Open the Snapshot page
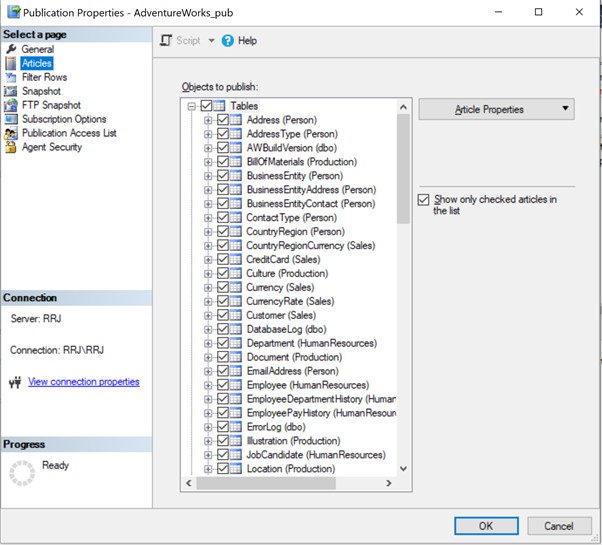This screenshot has height=545, width=602. tap(41, 91)
